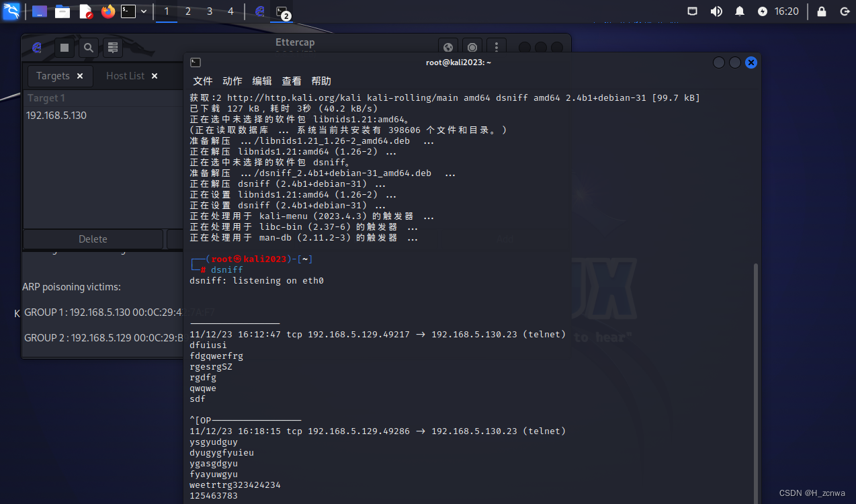Click the Ettercap scan hosts magnifier icon
The width and height of the screenshot is (856, 504).
[88, 48]
